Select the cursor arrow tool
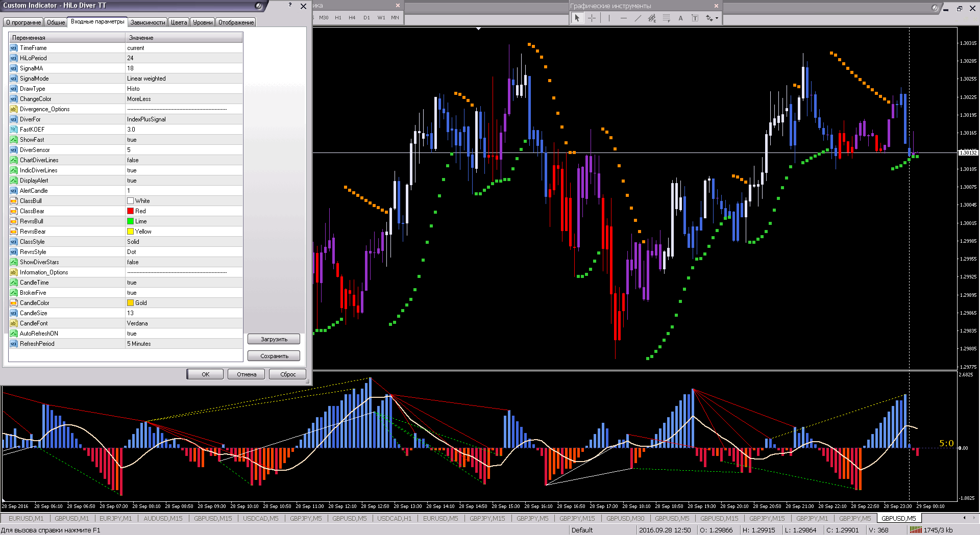 pos(577,18)
